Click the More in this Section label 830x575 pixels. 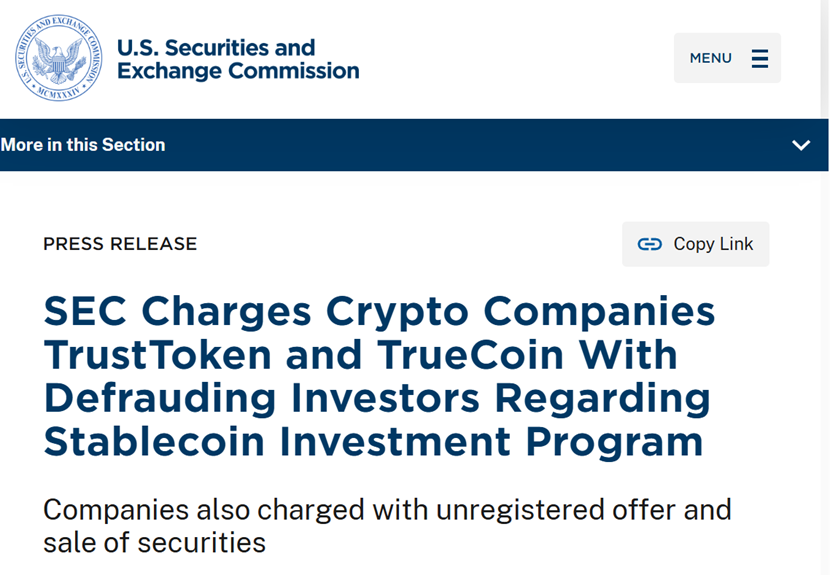(x=83, y=145)
